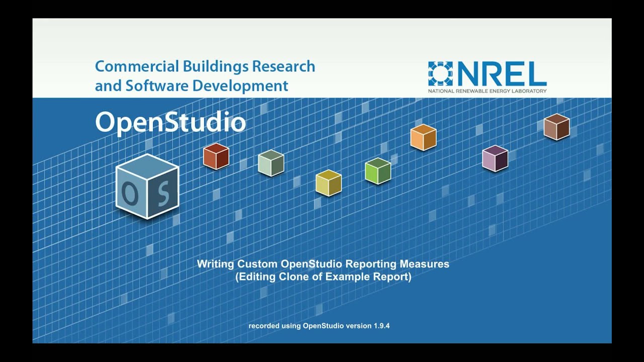Click the pale grey-green cube icon
Screen dimensions: 644x362
tap(271, 163)
